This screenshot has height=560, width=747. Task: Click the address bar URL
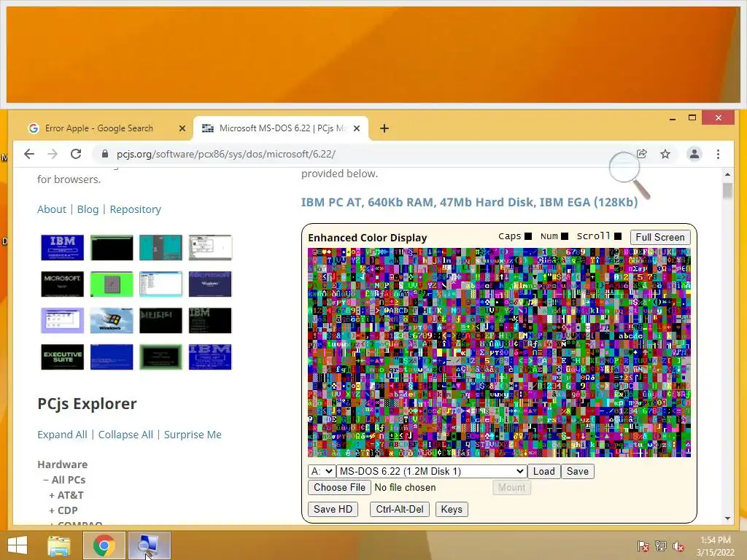[226, 154]
